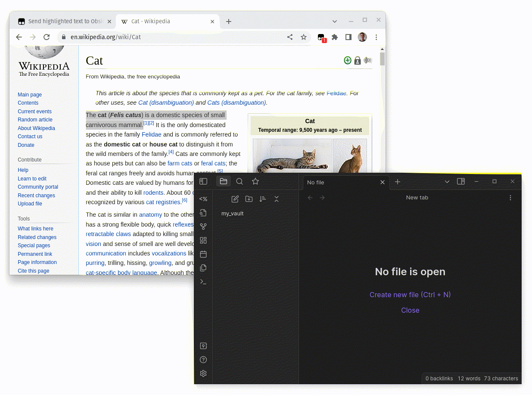Reload the Wikipedia page in Chrome
The image size is (532, 395).
47,37
